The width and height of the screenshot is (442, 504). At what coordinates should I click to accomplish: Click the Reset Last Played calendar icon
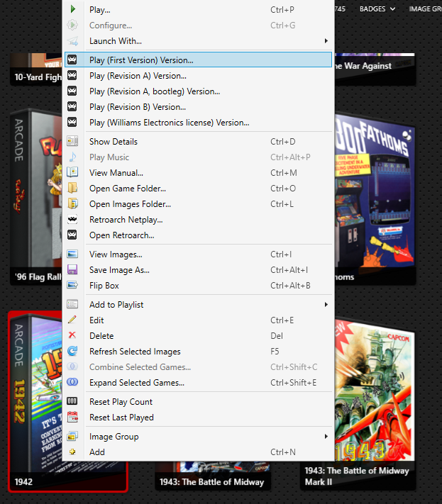tap(72, 417)
